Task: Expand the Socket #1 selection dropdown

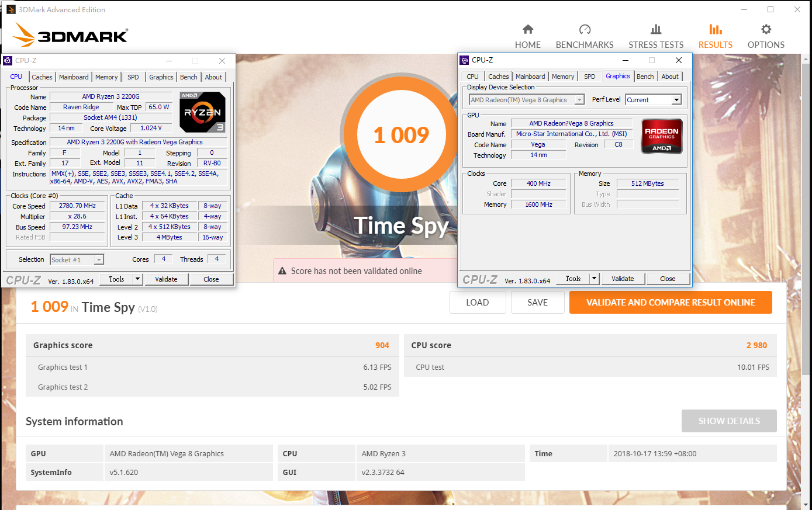Action: [x=99, y=260]
